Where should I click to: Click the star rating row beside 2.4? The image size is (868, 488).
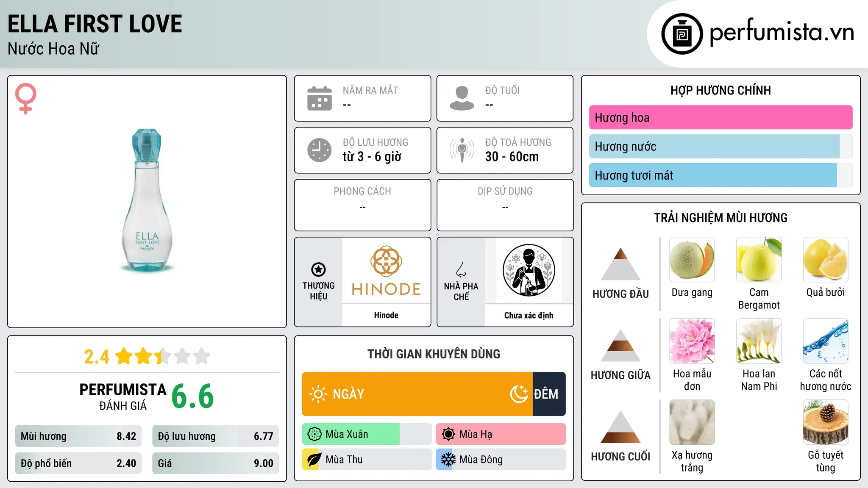(x=163, y=357)
